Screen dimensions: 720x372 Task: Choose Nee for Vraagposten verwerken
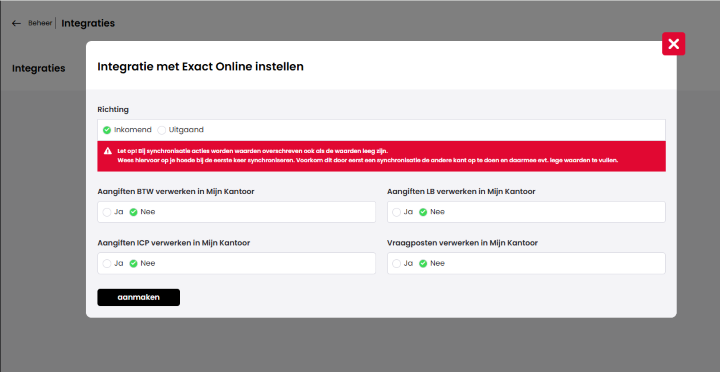(423, 264)
